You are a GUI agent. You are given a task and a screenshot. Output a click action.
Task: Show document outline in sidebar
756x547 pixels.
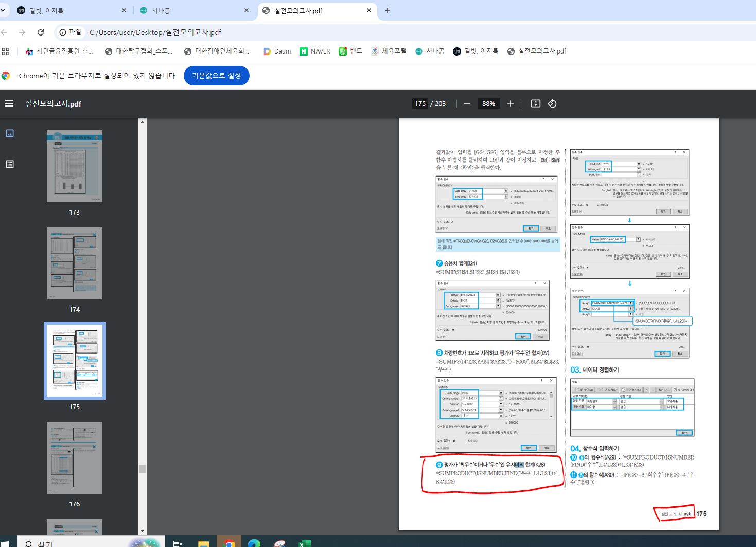click(x=10, y=164)
